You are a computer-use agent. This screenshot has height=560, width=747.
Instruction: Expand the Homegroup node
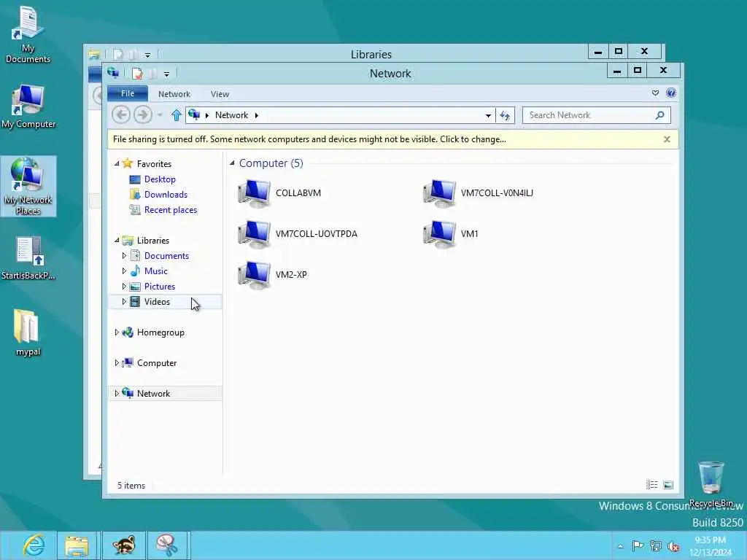point(117,332)
